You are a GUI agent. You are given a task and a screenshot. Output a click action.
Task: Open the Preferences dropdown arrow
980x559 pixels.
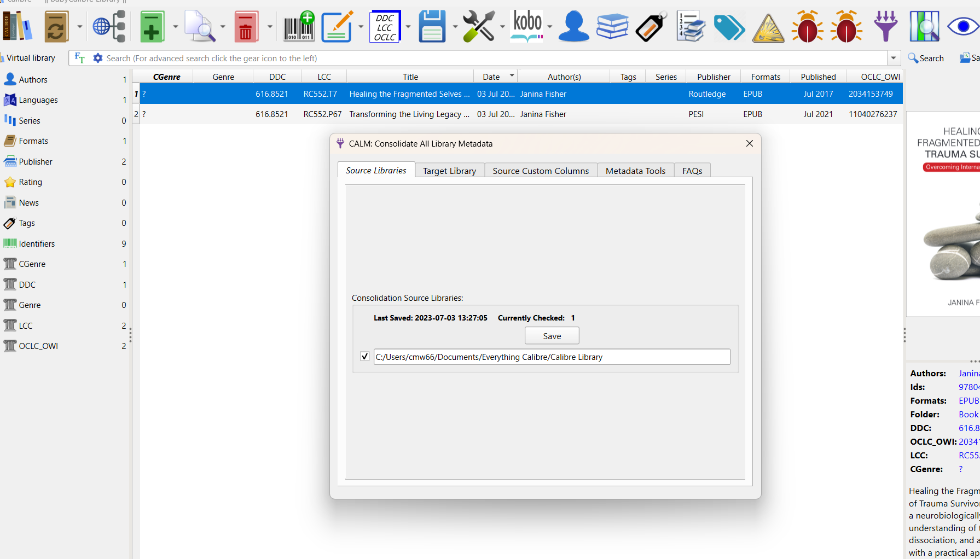click(502, 26)
